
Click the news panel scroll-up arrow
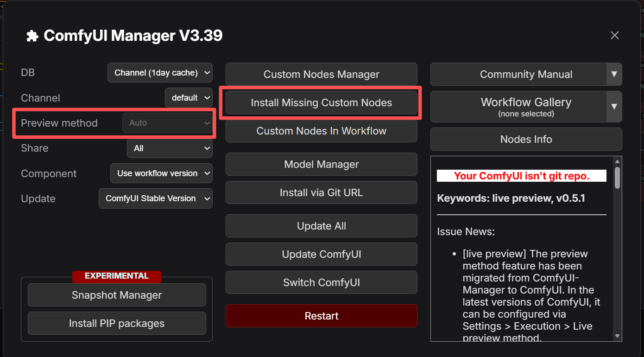coord(617,161)
